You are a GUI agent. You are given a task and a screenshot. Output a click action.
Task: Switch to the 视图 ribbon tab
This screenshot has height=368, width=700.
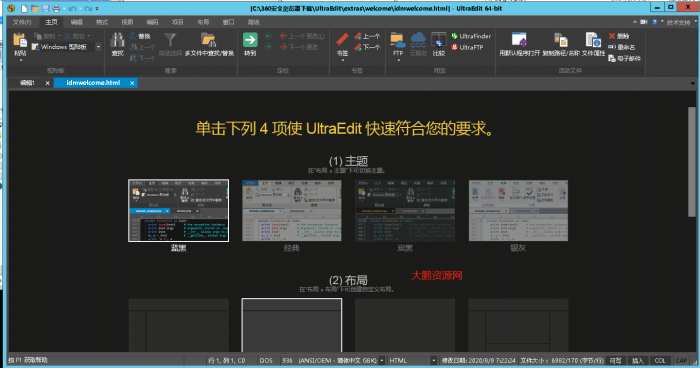coord(127,22)
